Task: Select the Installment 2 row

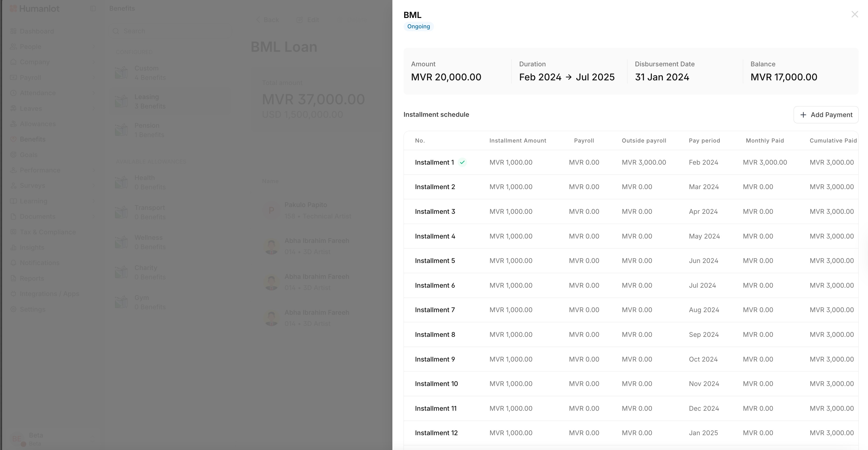Action: pyautogui.click(x=435, y=187)
